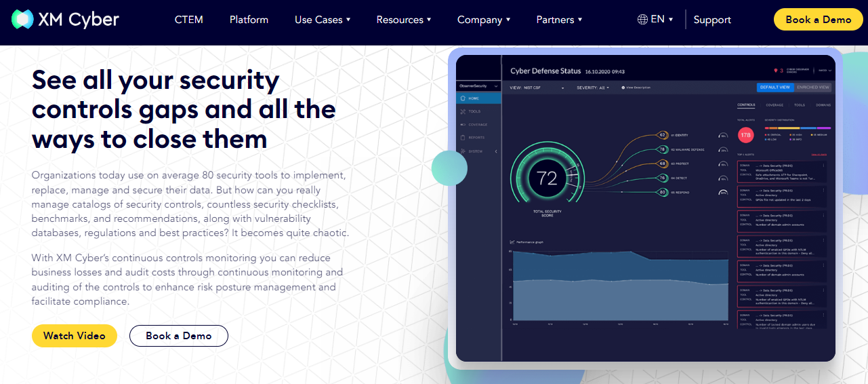Expand the Resources dropdown
Viewport: 868px width, 384px height.
[x=404, y=20]
